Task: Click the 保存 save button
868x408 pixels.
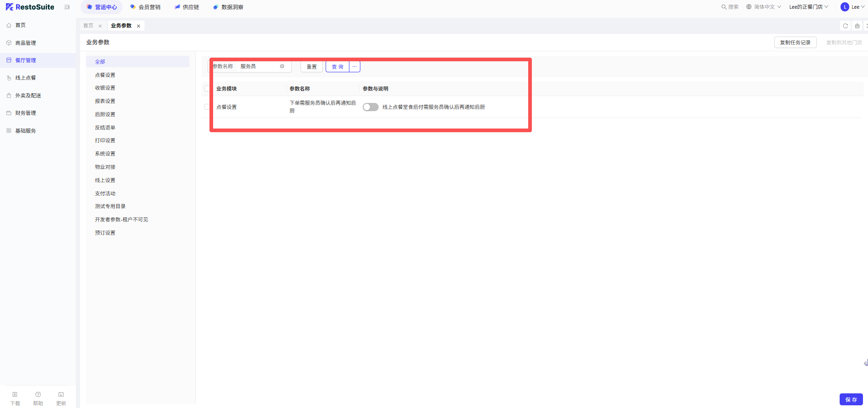Action: (851, 399)
